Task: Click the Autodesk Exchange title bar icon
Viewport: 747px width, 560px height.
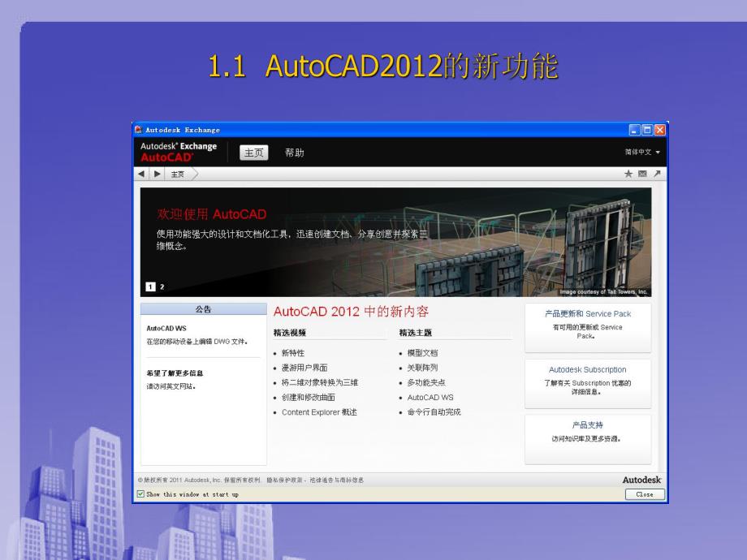Action: tap(139, 130)
